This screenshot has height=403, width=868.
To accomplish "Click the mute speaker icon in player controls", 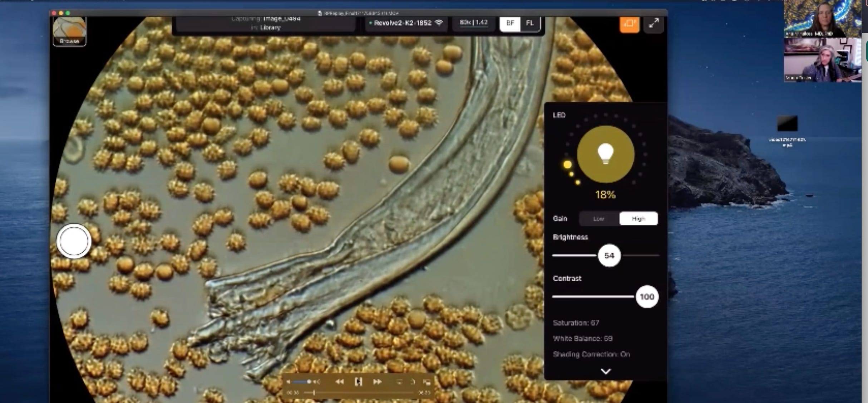I will click(x=288, y=382).
